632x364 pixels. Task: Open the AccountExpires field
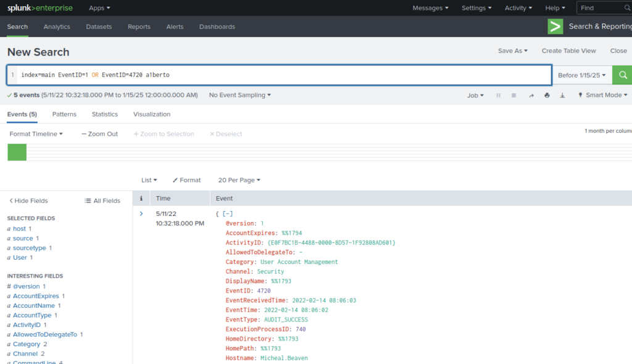(x=36, y=296)
